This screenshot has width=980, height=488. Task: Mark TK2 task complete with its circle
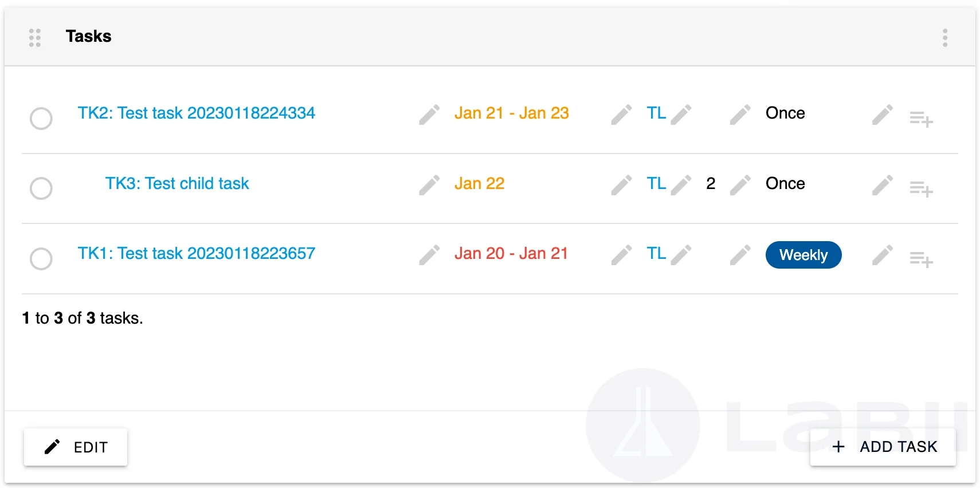(41, 119)
